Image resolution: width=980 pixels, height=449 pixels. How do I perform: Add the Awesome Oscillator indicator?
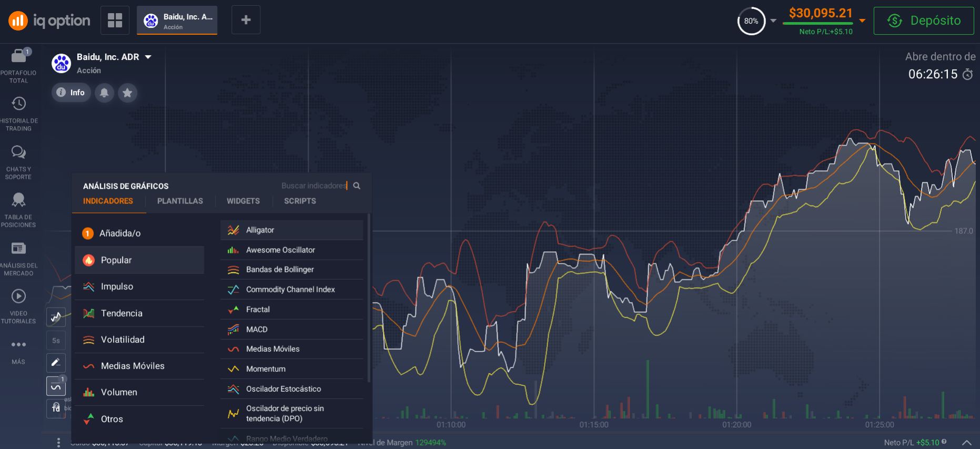click(292, 250)
